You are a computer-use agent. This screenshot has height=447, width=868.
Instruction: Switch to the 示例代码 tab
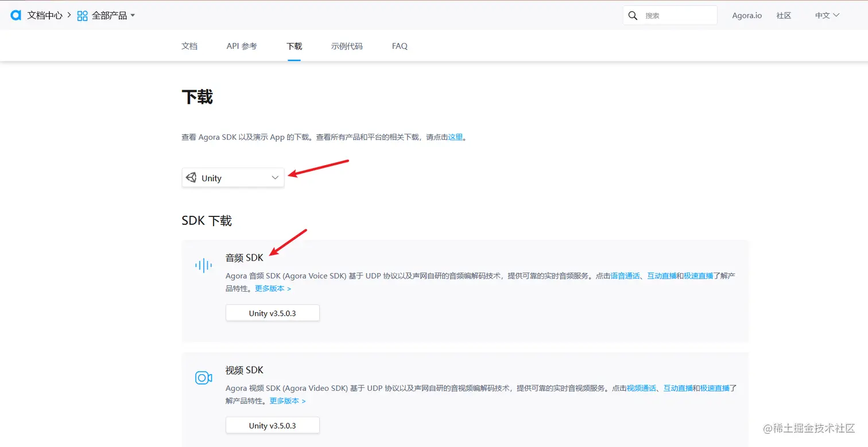[347, 46]
